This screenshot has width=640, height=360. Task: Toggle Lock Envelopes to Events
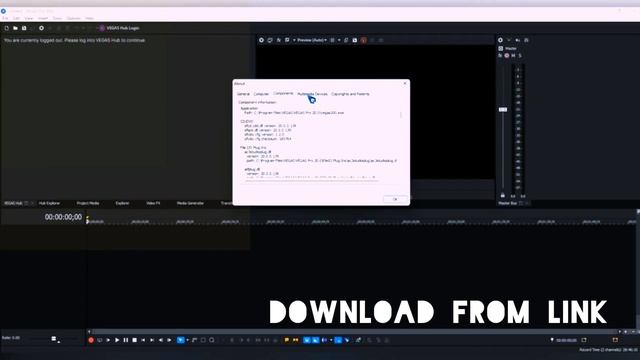338,340
